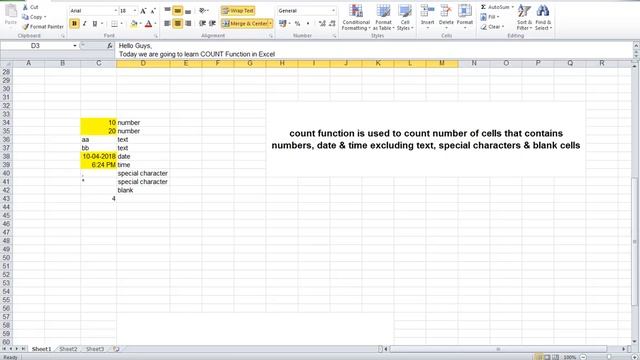The image size is (640, 360).
Task: Open Format as Table gallery
Action: tap(383, 17)
